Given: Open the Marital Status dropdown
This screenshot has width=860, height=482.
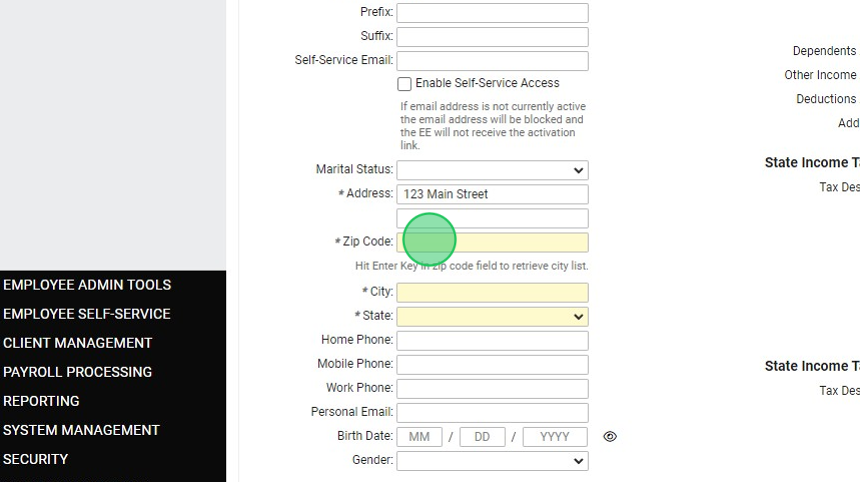Looking at the screenshot, I should pyautogui.click(x=492, y=170).
